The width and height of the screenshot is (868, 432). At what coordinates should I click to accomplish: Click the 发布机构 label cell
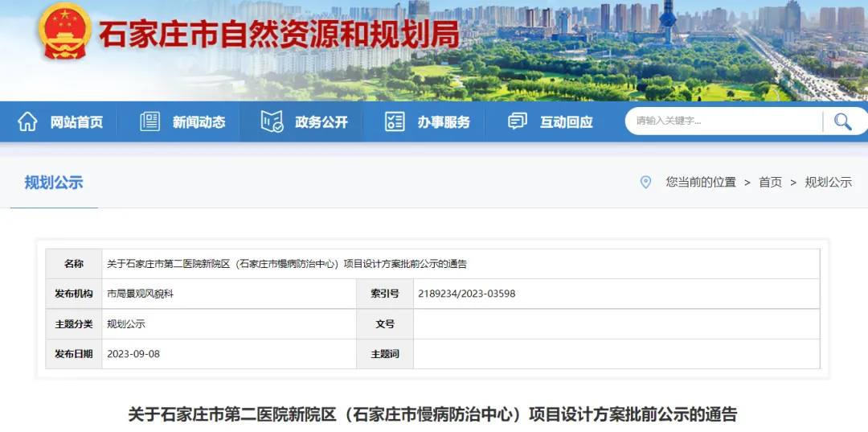click(74, 294)
